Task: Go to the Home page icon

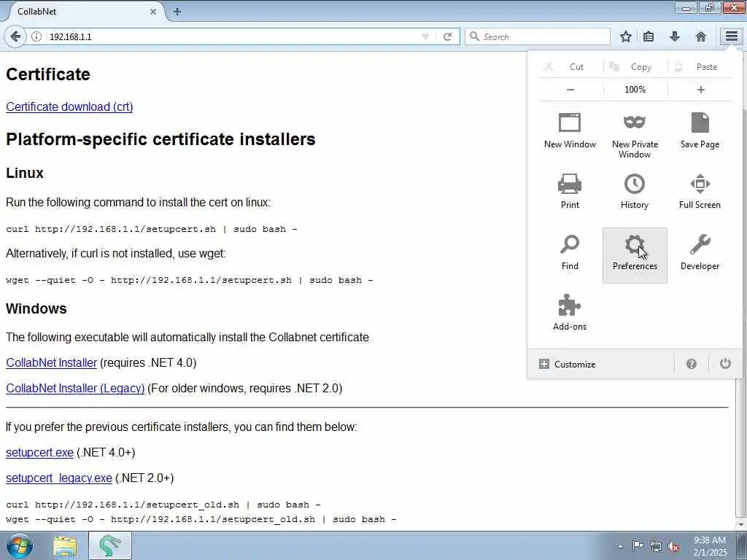Action: tap(701, 36)
